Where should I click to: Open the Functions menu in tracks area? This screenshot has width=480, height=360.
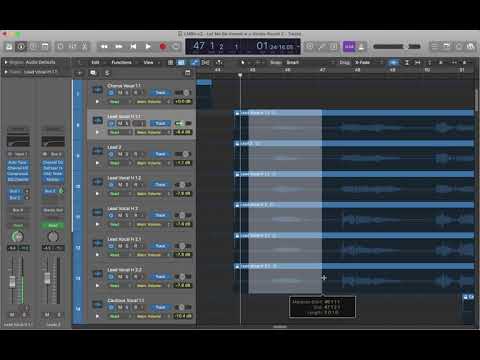pyautogui.click(x=121, y=62)
